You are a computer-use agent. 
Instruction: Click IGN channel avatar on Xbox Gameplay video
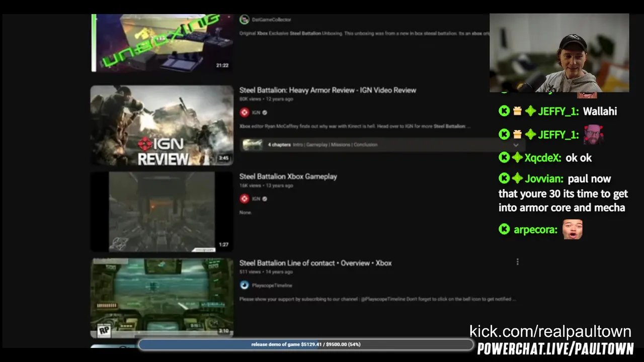tap(245, 199)
